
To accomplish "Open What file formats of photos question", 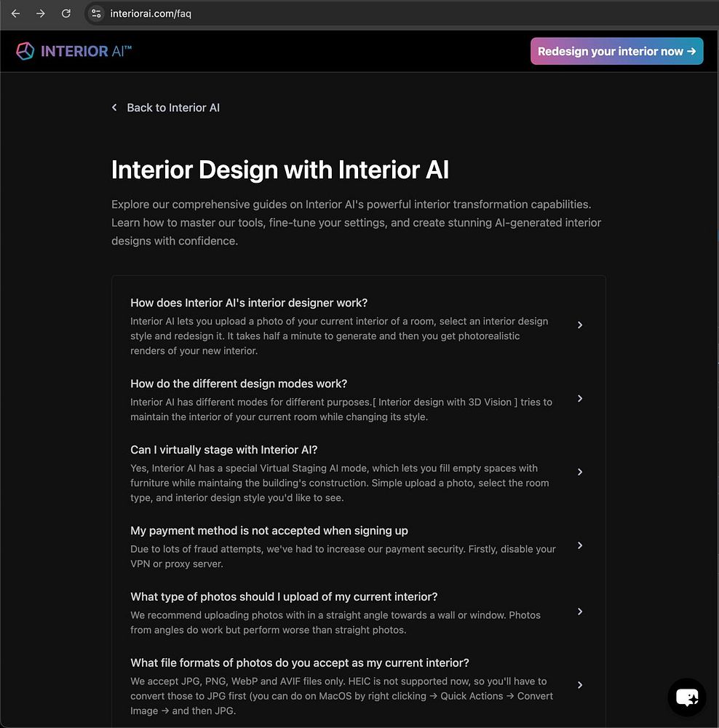I will (x=299, y=662).
